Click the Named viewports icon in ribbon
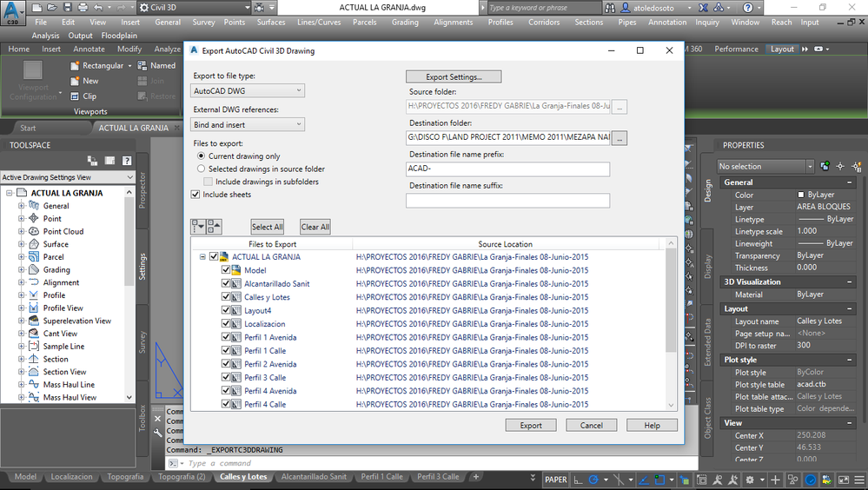 tap(142, 65)
